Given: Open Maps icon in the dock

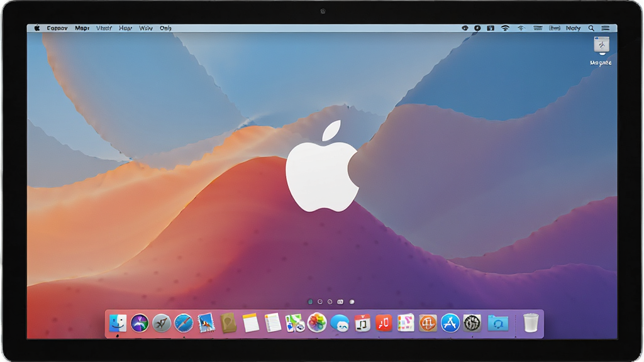Looking at the screenshot, I should point(295,323).
